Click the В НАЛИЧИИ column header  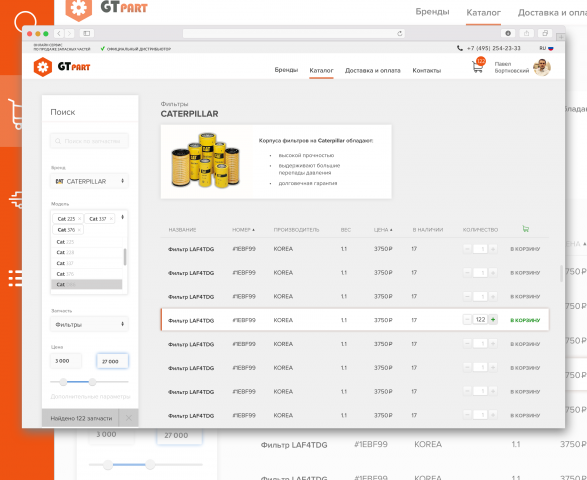[x=428, y=230]
